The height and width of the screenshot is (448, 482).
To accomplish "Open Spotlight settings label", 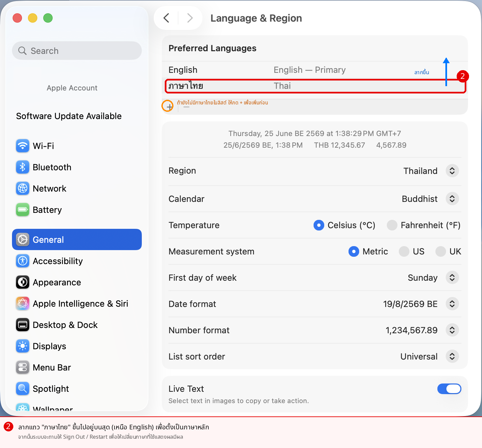I will click(x=51, y=388).
